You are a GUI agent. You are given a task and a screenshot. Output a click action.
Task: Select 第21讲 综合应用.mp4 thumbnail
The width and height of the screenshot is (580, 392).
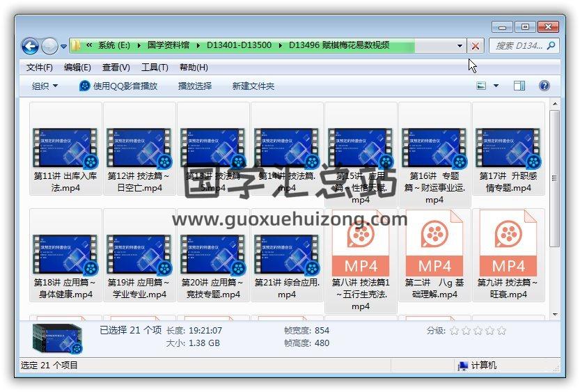287,254
